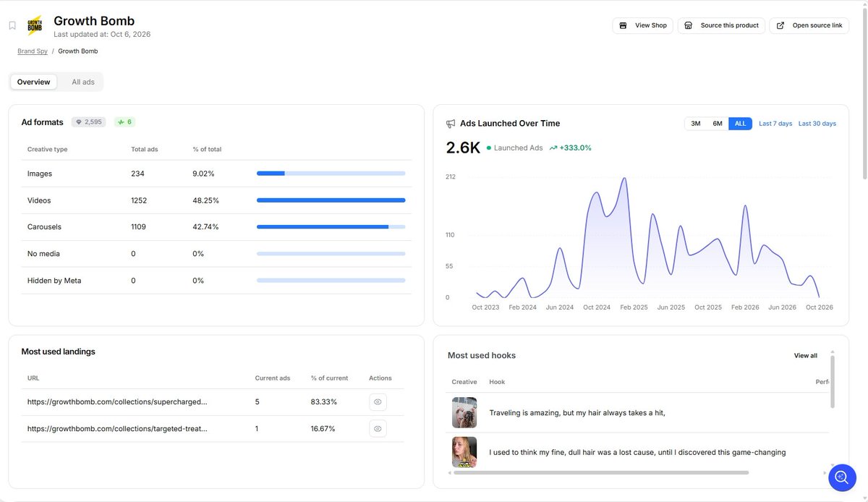This screenshot has height=502, width=868.
Task: Select the 6M time range
Action: (718, 124)
